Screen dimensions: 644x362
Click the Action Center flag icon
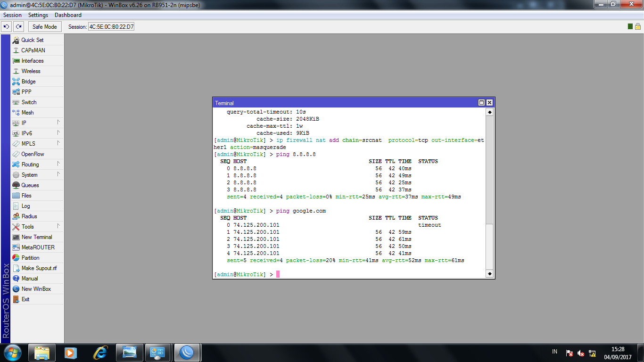pos(569,353)
